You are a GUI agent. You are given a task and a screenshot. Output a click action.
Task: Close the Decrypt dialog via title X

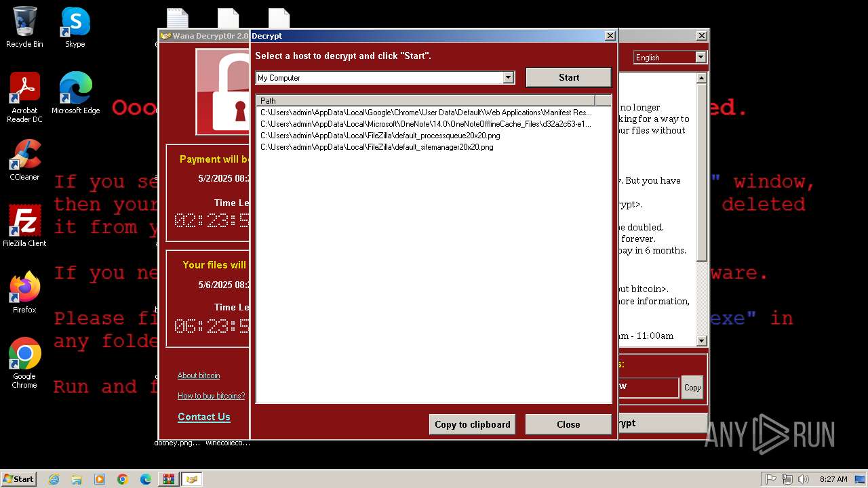click(x=610, y=36)
